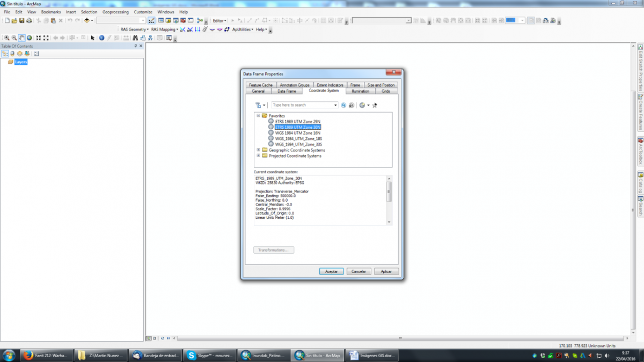Collapse the Favorites folder

coord(258,116)
